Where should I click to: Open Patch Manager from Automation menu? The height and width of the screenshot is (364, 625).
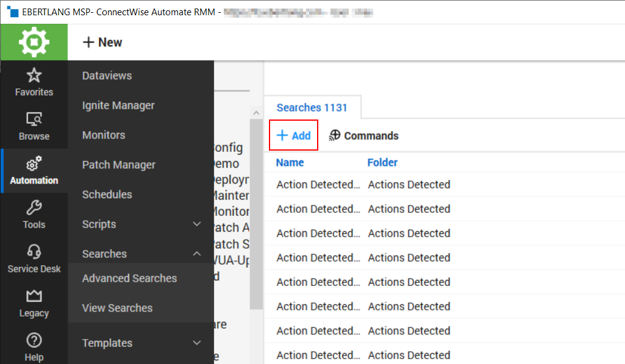click(x=119, y=165)
